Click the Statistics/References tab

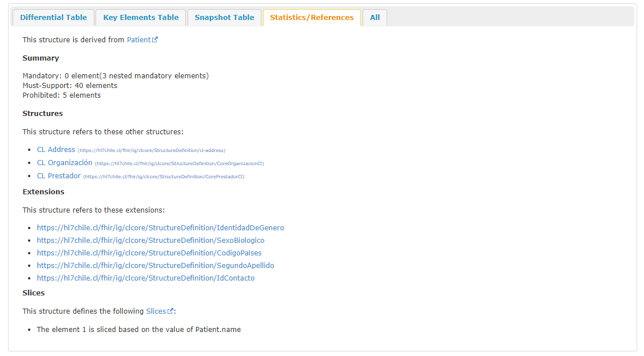(312, 18)
